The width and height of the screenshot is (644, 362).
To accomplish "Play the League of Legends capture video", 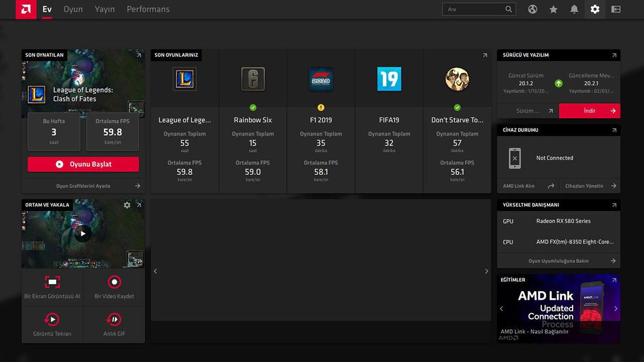I will [x=83, y=233].
